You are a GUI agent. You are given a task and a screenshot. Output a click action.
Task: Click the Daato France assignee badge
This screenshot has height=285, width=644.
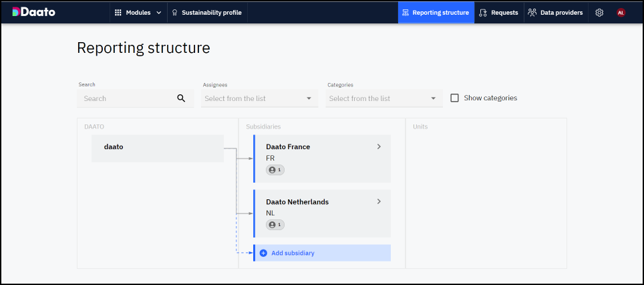[x=275, y=170]
